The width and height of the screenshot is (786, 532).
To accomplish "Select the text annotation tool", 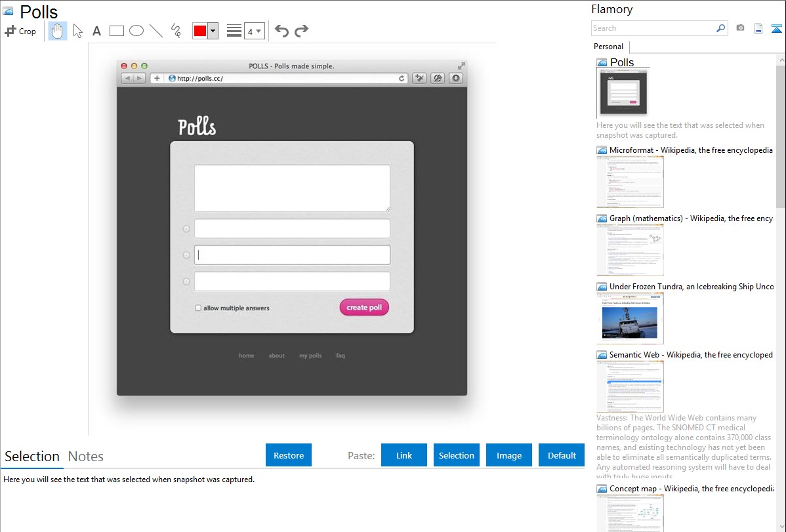I will click(96, 31).
